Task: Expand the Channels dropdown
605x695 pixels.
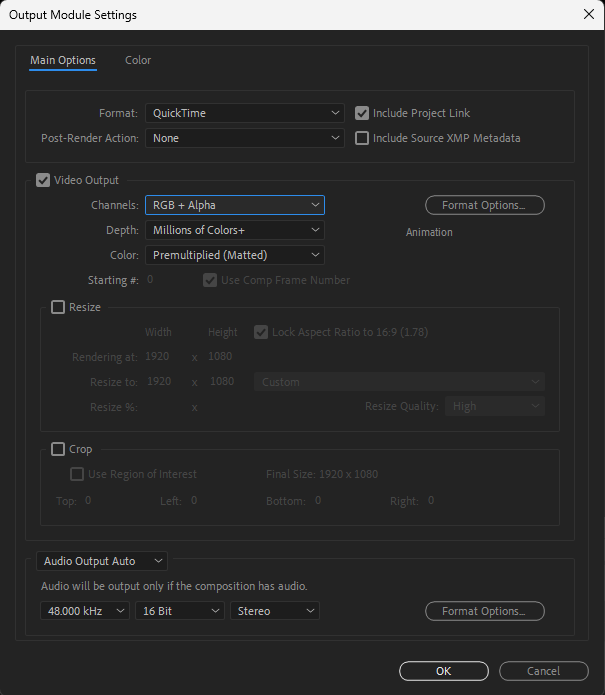Action: click(234, 205)
